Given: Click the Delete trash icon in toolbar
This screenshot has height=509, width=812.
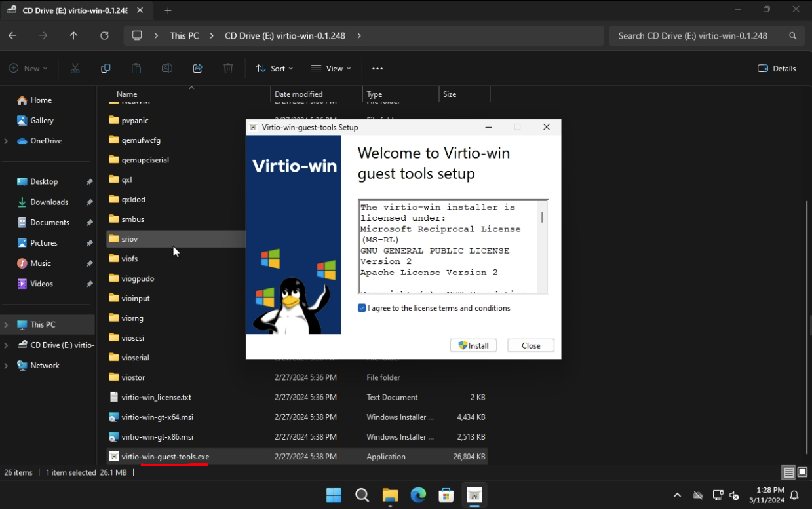Looking at the screenshot, I should (228, 69).
